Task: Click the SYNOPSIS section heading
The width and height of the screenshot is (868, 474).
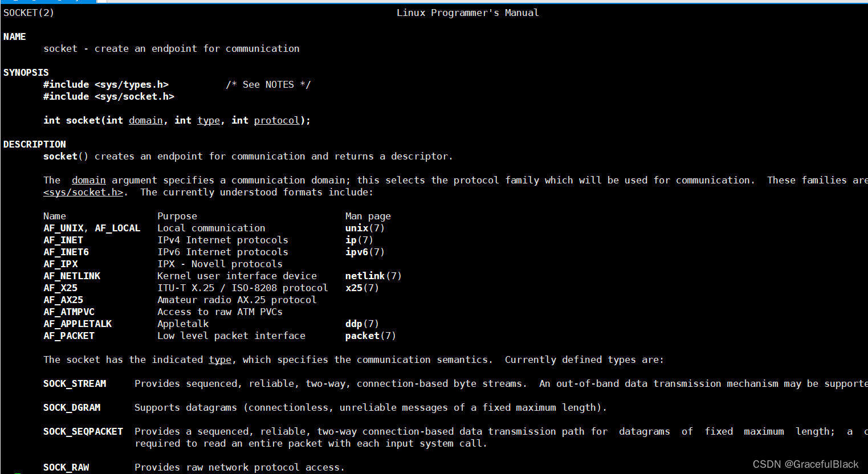Action: click(x=26, y=72)
